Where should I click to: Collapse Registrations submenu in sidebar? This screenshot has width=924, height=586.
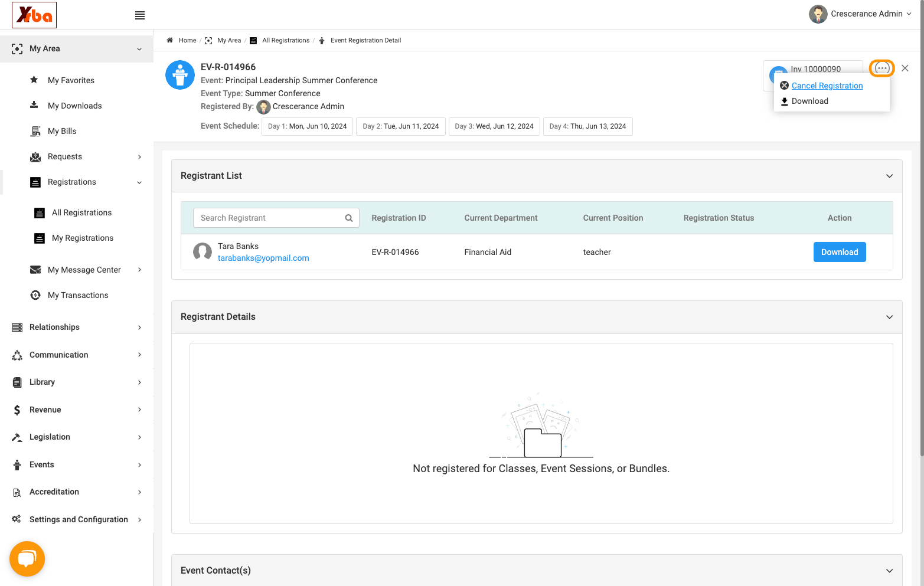[x=139, y=182]
